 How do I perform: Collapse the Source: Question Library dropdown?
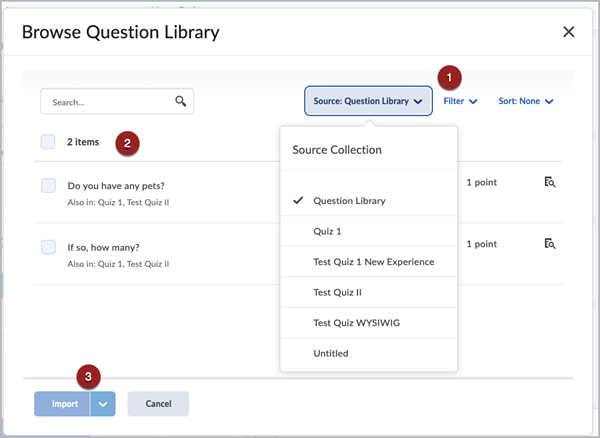point(368,101)
